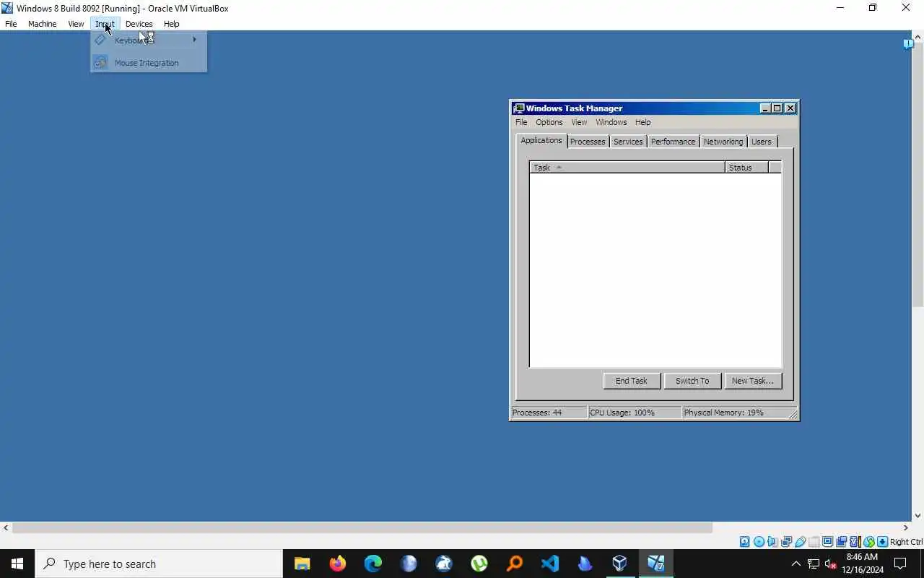Switch to the Services tab
Viewport: 924px width, 578px height.
pyautogui.click(x=628, y=142)
